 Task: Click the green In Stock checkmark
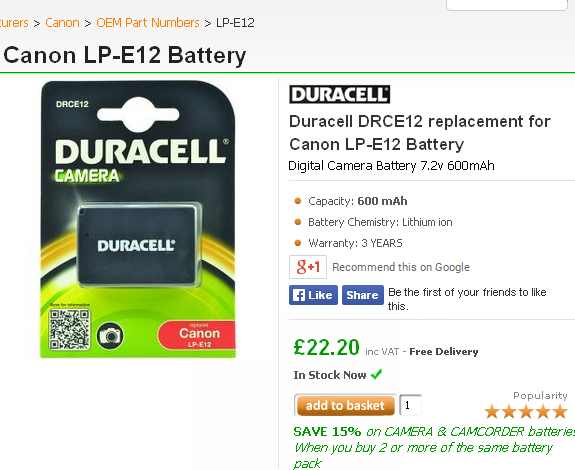point(377,374)
